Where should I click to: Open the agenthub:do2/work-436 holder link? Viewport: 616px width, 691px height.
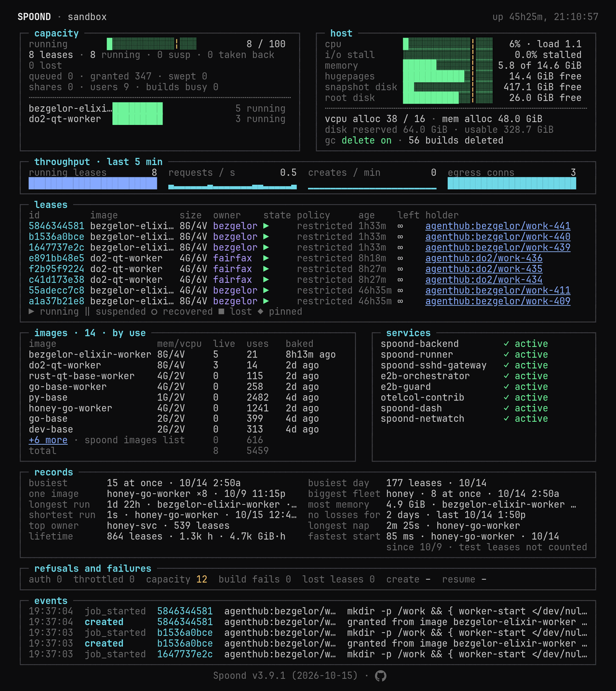point(484,258)
